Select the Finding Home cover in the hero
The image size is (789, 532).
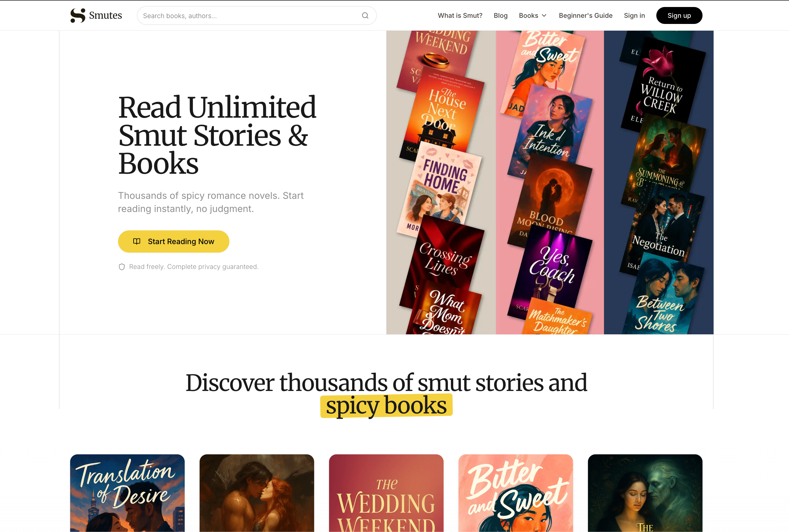point(440,185)
